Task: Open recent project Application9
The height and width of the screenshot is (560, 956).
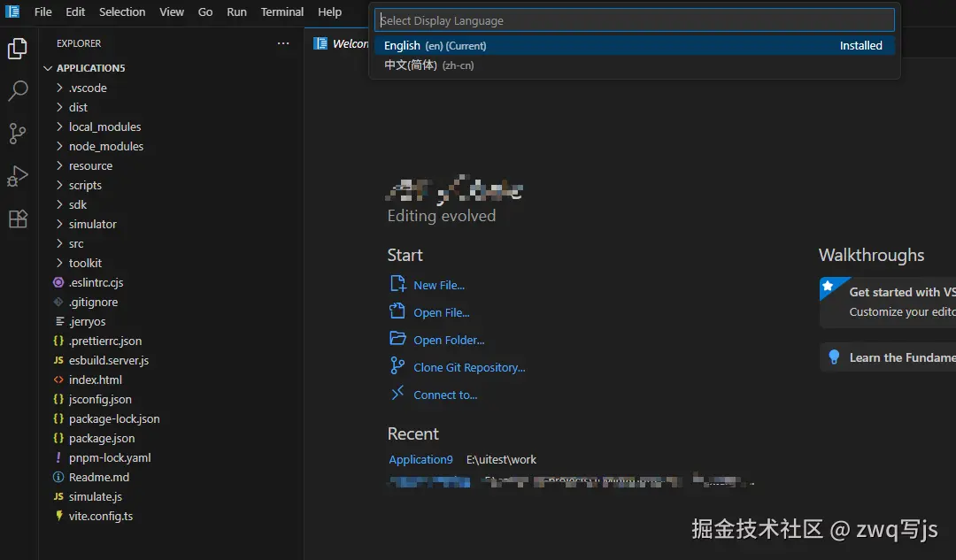Action: [x=420, y=459]
